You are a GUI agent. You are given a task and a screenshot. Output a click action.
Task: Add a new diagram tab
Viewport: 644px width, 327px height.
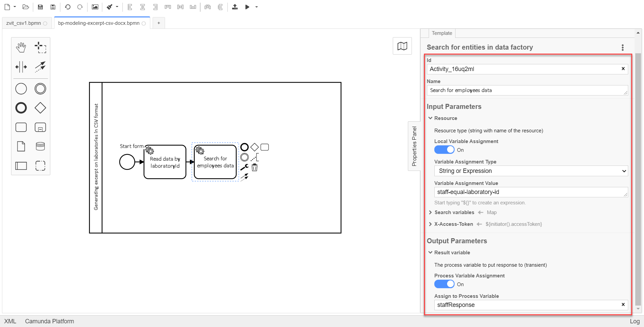tap(159, 23)
